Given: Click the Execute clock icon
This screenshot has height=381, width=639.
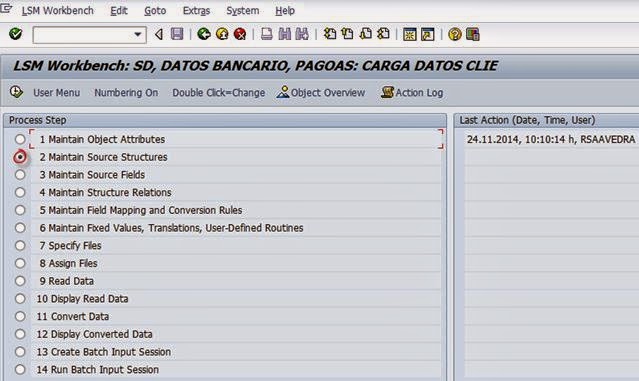Looking at the screenshot, I should [16, 92].
